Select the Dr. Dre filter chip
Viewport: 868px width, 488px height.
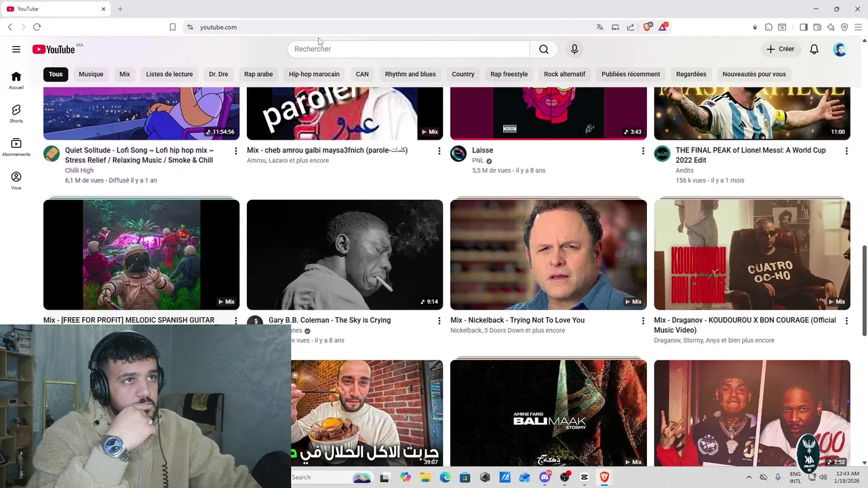pos(218,74)
